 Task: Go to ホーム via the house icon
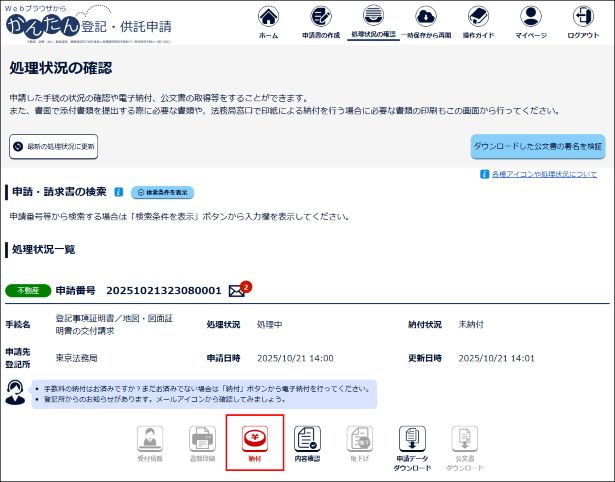[268, 17]
